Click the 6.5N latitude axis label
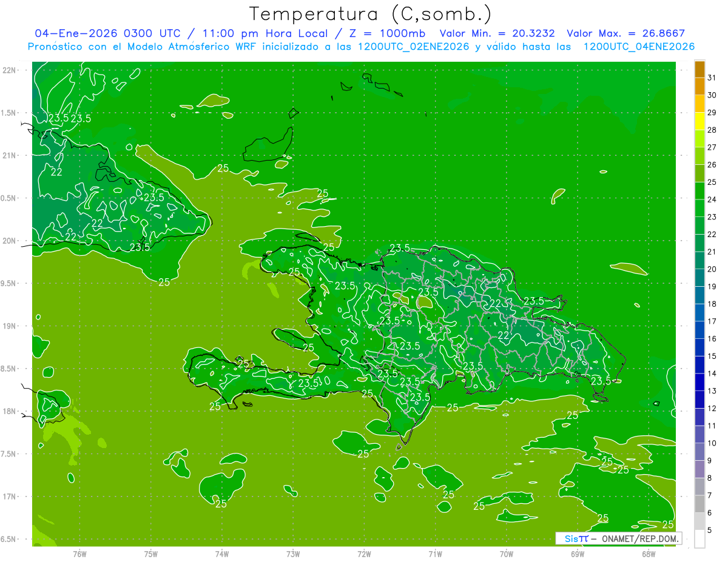 point(9,539)
